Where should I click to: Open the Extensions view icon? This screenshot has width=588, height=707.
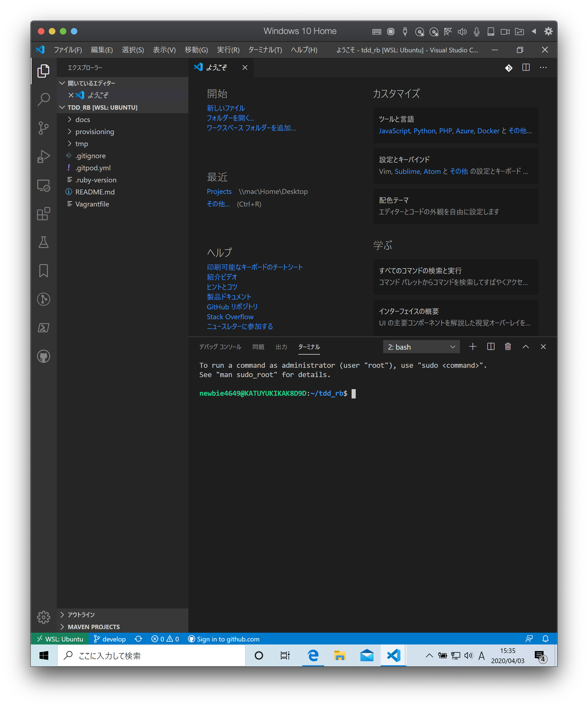[x=43, y=214]
